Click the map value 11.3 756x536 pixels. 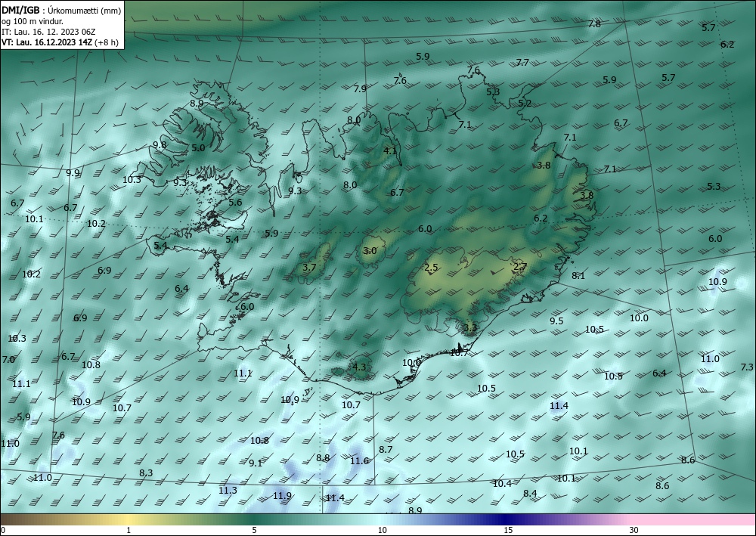click(228, 490)
